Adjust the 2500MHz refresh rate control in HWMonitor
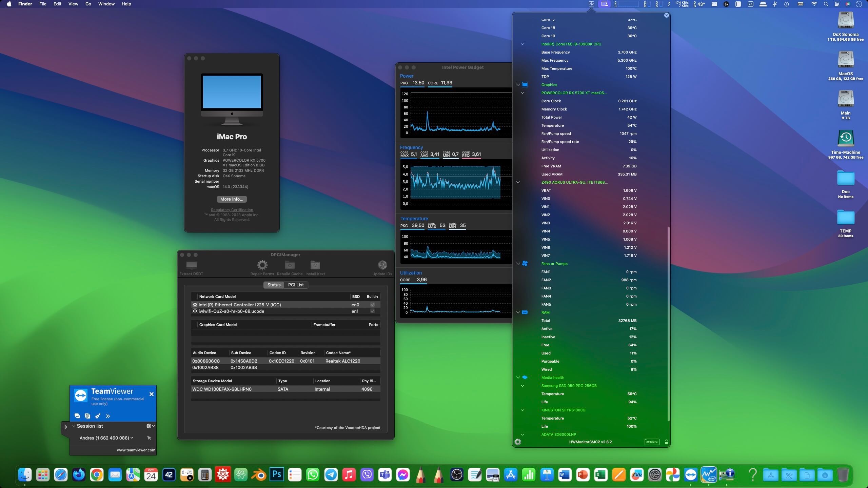Screen dimensions: 868x488 (651, 442)
